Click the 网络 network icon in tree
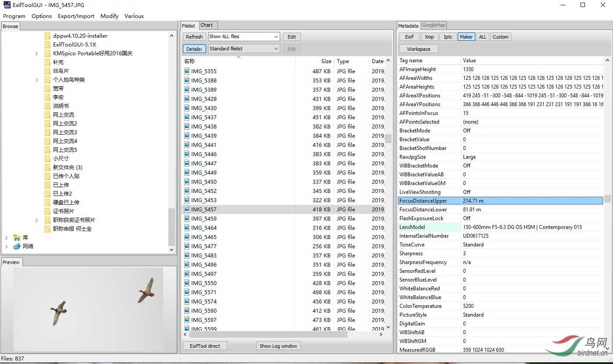This screenshot has height=364, width=613. (17, 246)
